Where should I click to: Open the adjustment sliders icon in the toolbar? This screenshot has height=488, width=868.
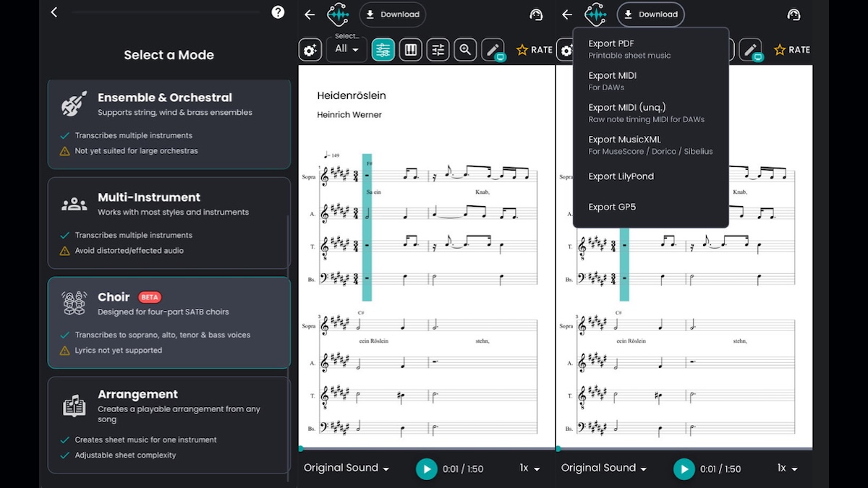click(x=438, y=50)
